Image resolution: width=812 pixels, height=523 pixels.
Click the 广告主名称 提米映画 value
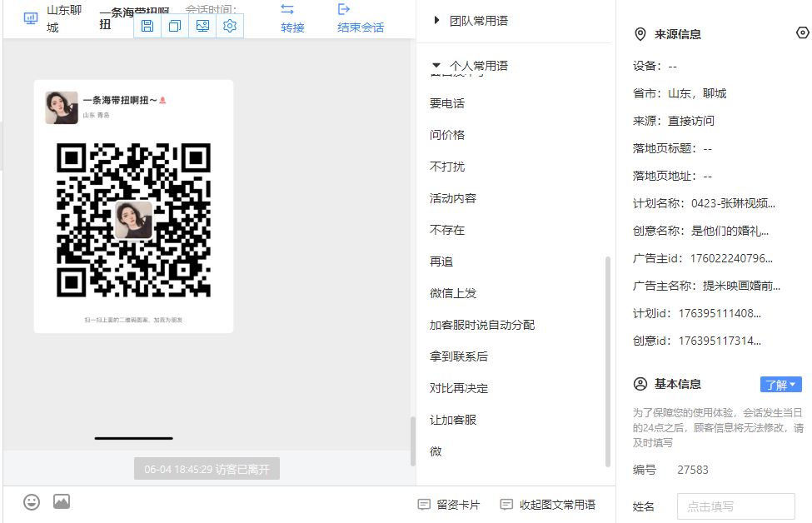[741, 286]
